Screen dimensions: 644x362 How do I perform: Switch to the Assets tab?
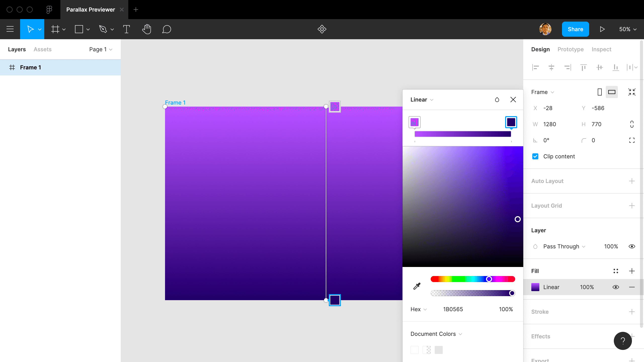coord(43,49)
